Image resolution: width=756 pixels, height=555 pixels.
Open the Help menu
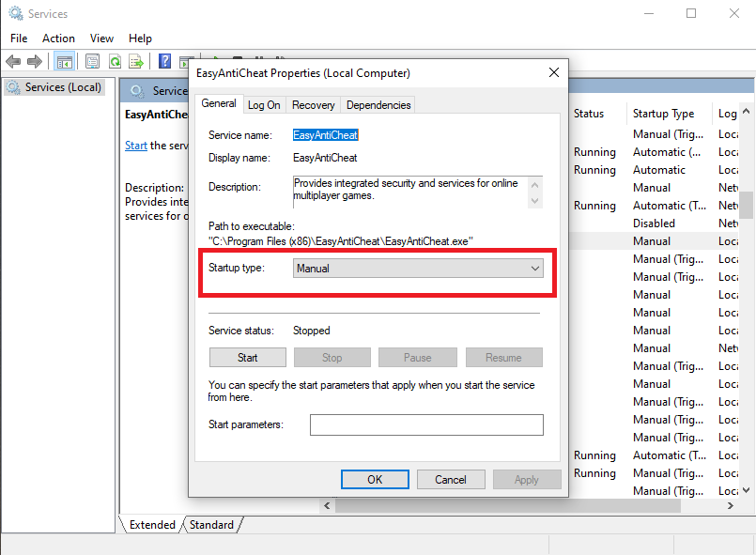pos(140,39)
